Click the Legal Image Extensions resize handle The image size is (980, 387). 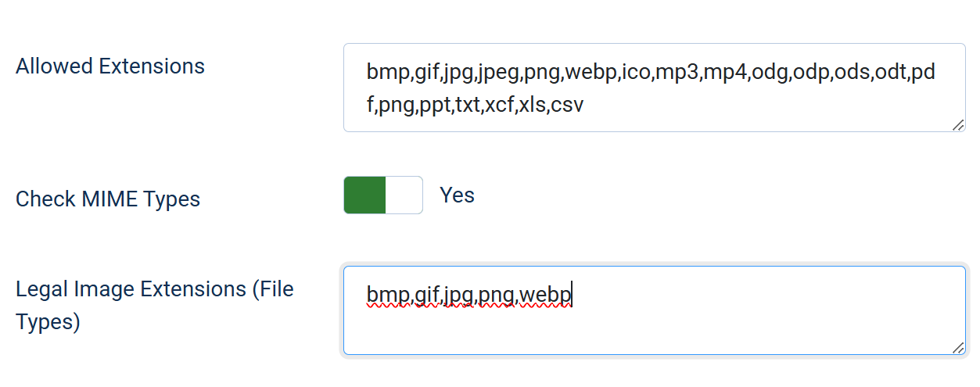pyautogui.click(x=958, y=348)
